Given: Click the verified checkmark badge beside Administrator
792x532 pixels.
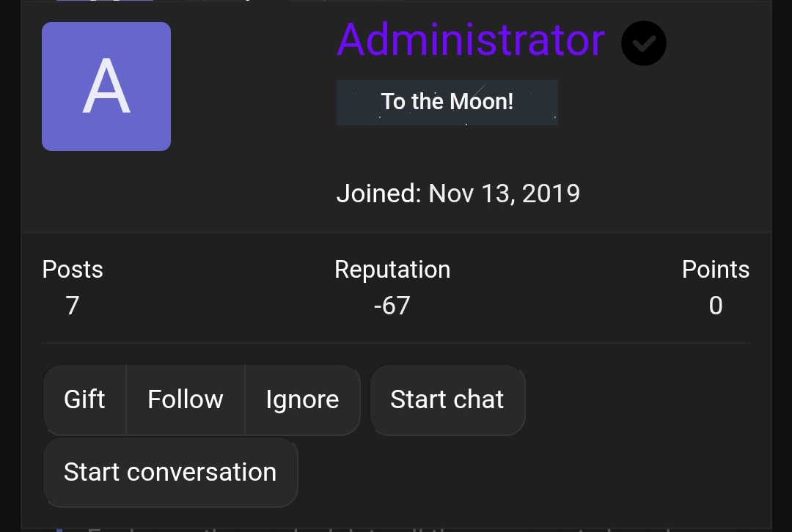Looking at the screenshot, I should coord(643,43).
